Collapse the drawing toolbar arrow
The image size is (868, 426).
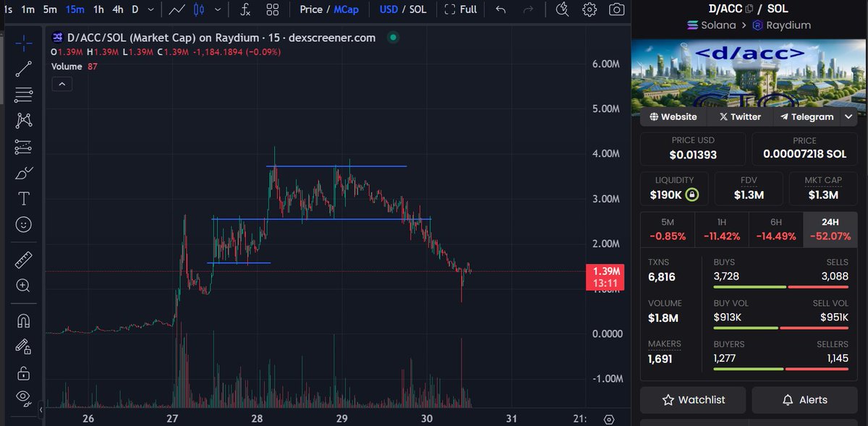[41, 409]
